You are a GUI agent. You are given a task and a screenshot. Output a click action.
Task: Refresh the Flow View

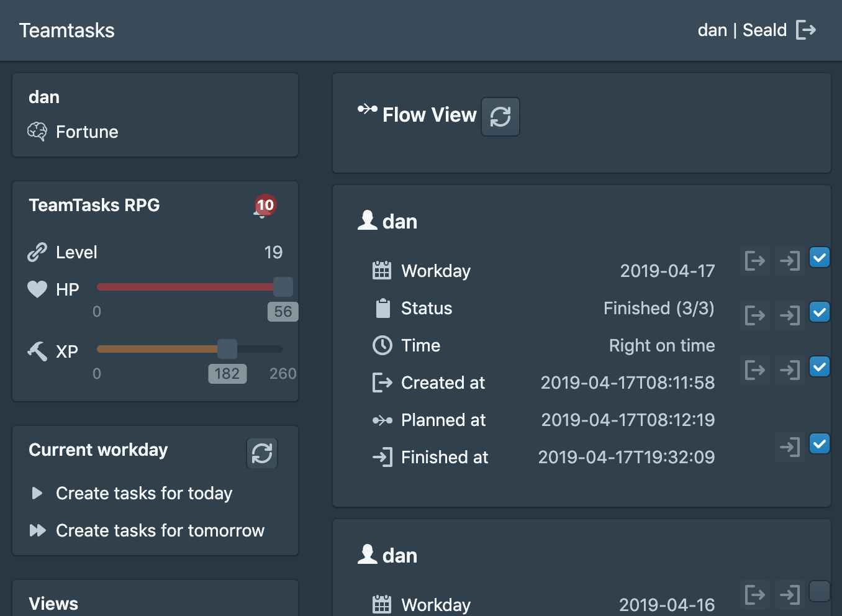click(500, 117)
